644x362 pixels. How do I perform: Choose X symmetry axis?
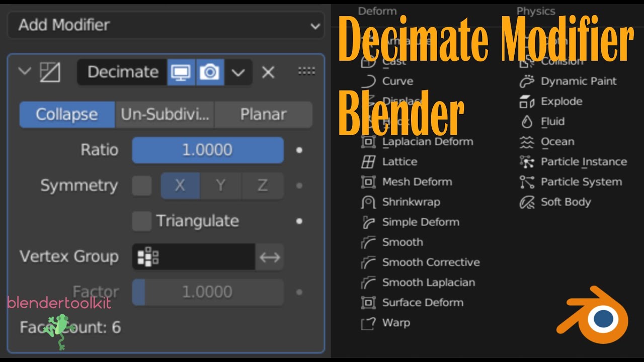[x=180, y=186]
